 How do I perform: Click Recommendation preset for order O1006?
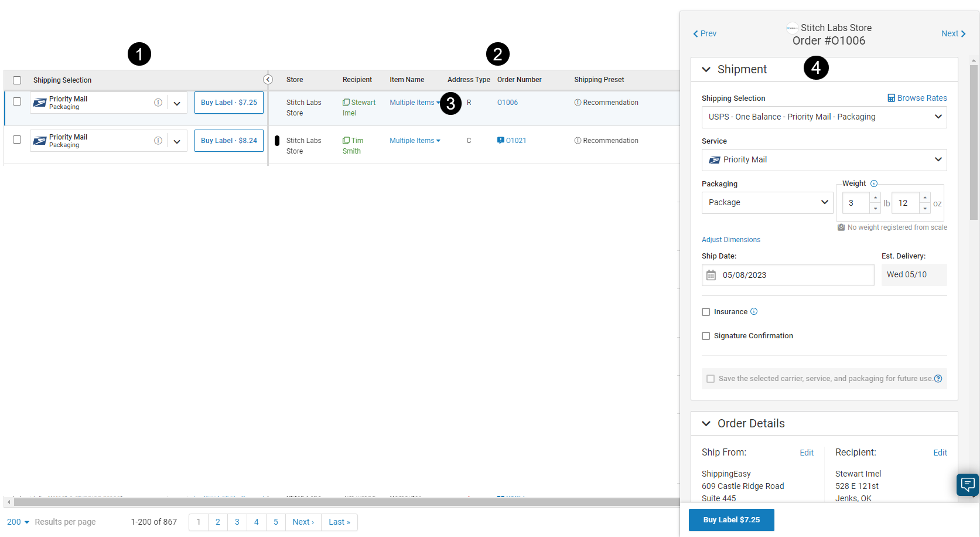click(x=606, y=103)
